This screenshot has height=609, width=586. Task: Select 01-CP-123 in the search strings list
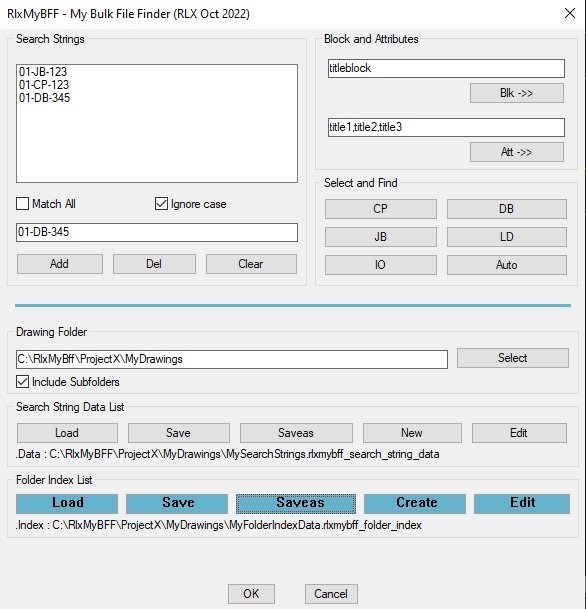tap(44, 85)
